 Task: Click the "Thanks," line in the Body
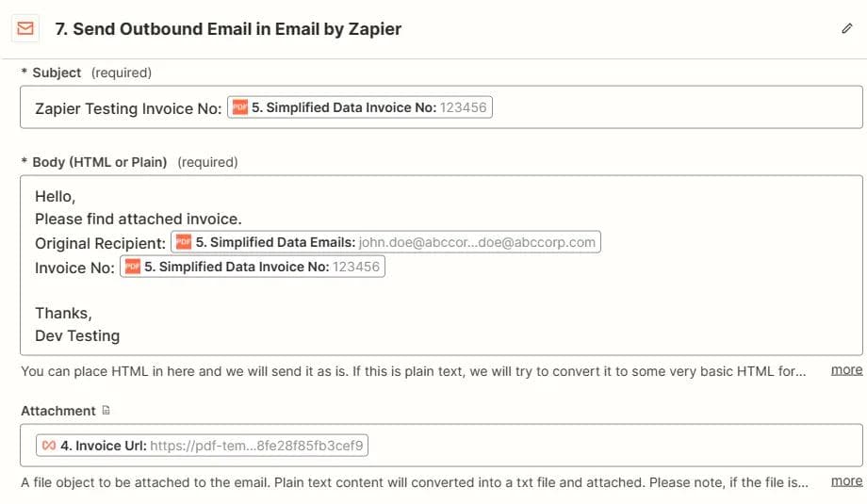click(63, 313)
